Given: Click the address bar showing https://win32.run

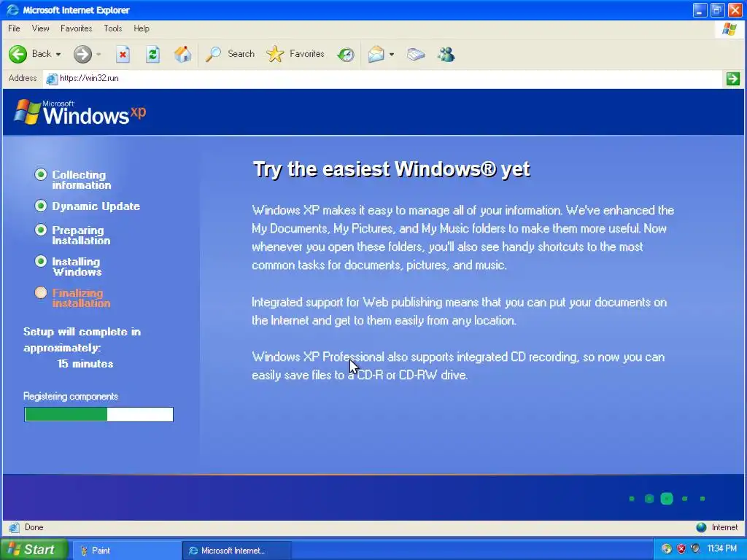Looking at the screenshot, I should [x=384, y=78].
